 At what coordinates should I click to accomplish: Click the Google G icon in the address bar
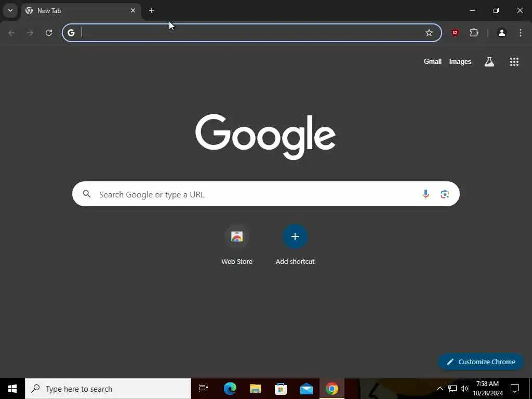pyautogui.click(x=71, y=33)
